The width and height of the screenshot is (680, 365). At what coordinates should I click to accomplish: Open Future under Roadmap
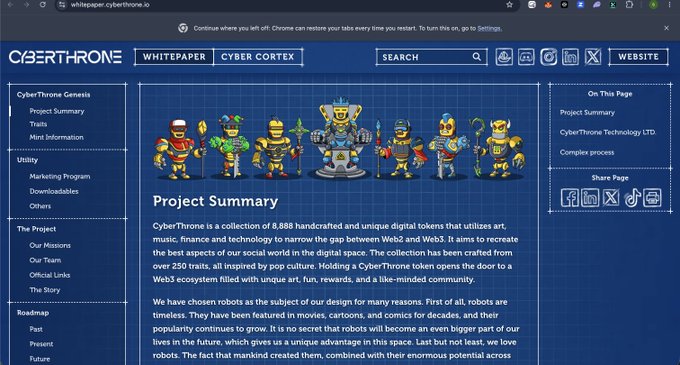pyautogui.click(x=39, y=358)
